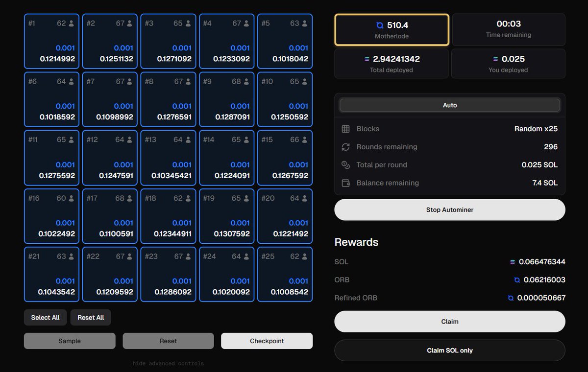Image resolution: width=588 pixels, height=372 pixels.
Task: Click the grid icon next to Blocks
Action: tap(345, 129)
